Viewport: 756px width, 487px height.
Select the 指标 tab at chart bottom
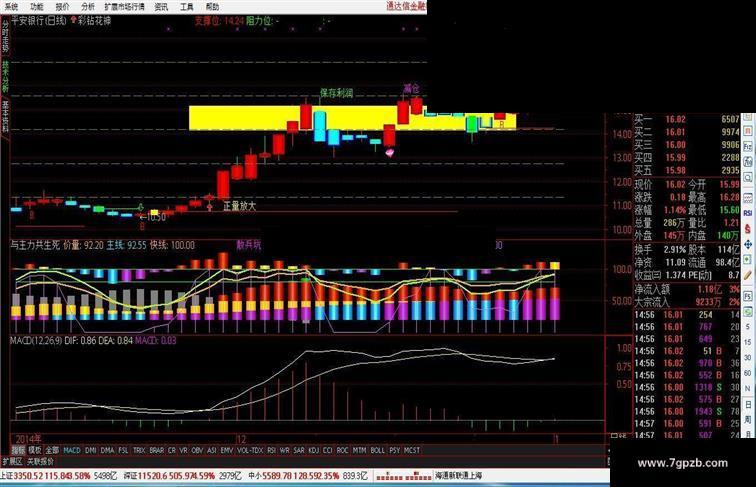point(18,450)
